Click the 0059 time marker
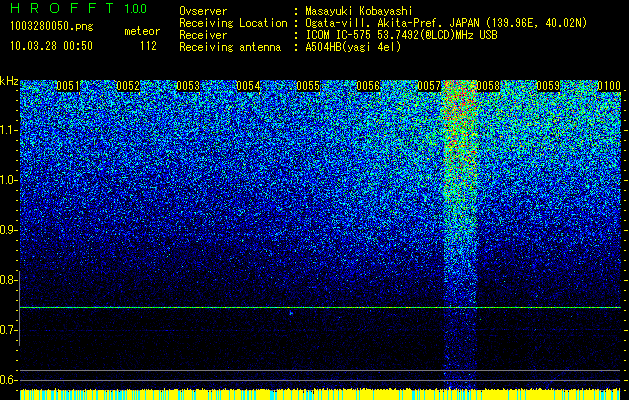The width and height of the screenshot is (629, 400). (548, 86)
